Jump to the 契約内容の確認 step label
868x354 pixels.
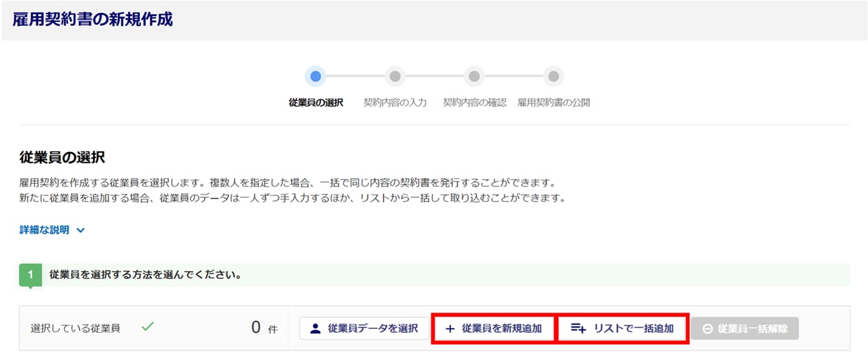click(x=474, y=103)
